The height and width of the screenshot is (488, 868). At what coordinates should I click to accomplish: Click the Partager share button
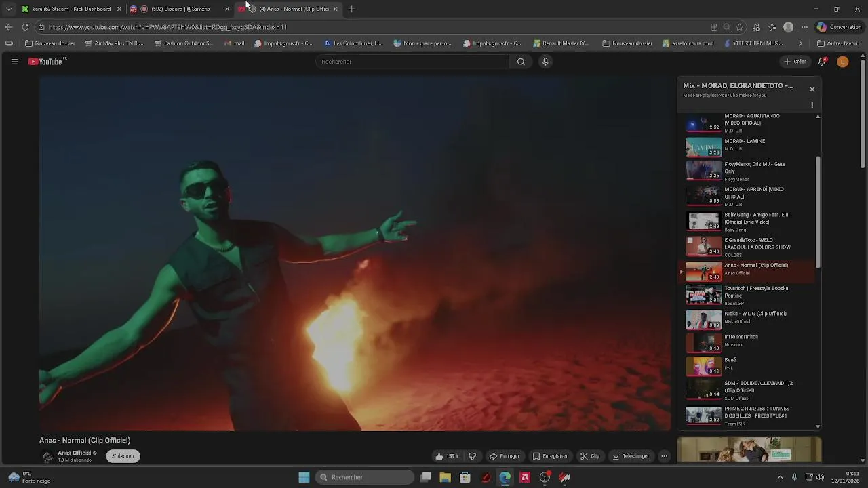click(x=505, y=456)
